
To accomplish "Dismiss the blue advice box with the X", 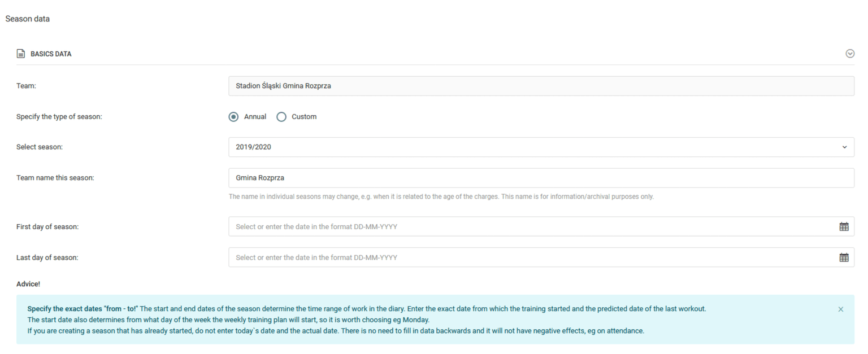I will [x=840, y=309].
